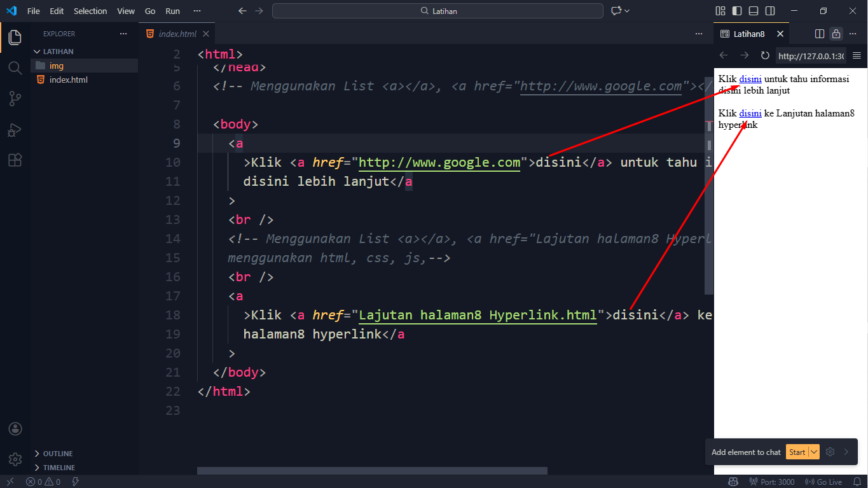Click the Accounts icon in activity bar
The width and height of the screenshot is (868, 488).
(15, 429)
